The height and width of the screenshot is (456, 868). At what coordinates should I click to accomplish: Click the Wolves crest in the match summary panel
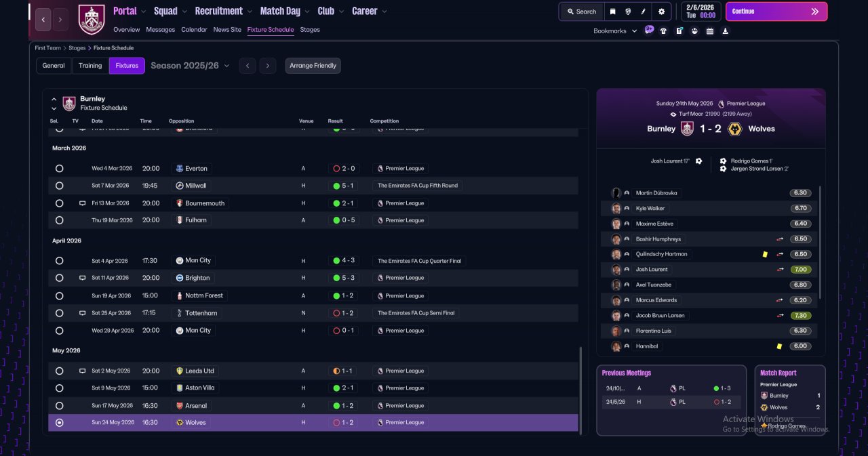click(x=734, y=129)
